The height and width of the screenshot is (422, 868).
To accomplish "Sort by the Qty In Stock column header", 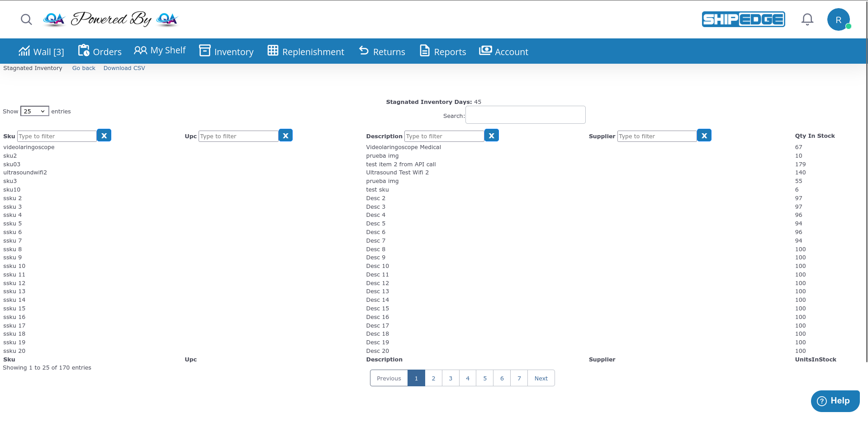I will coord(815,136).
